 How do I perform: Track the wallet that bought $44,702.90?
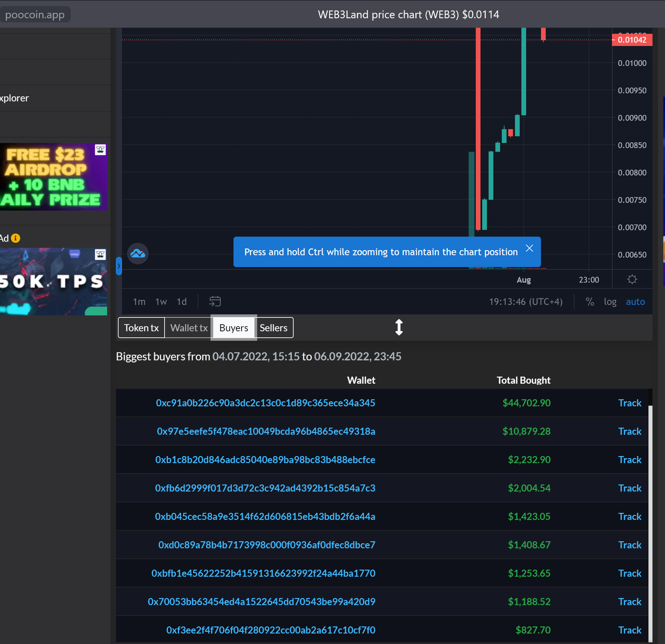pyautogui.click(x=630, y=403)
